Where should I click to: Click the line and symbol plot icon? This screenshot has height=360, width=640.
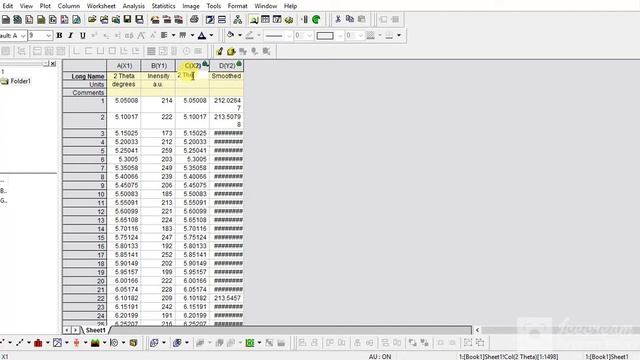tap(20, 343)
